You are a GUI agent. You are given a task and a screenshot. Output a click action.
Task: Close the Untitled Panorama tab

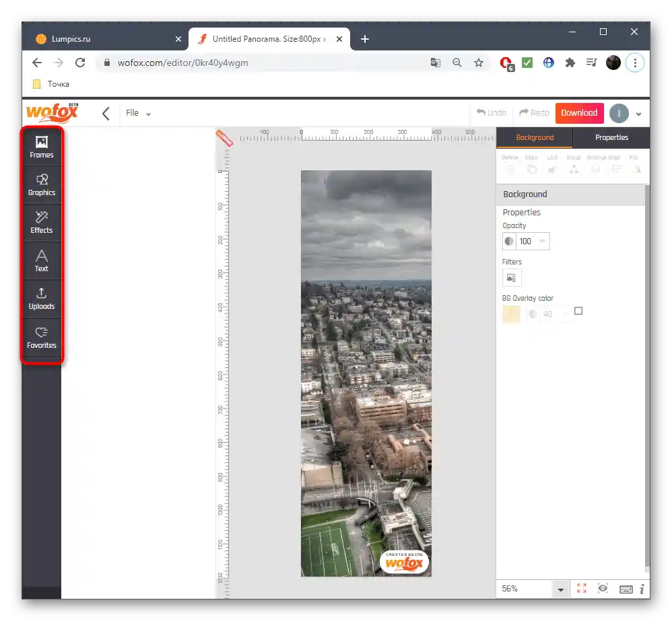point(339,39)
